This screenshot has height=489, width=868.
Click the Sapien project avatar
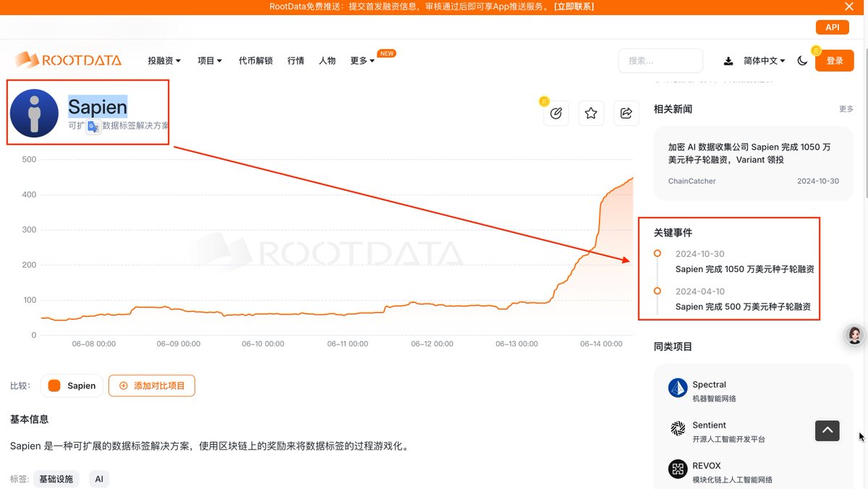point(34,114)
